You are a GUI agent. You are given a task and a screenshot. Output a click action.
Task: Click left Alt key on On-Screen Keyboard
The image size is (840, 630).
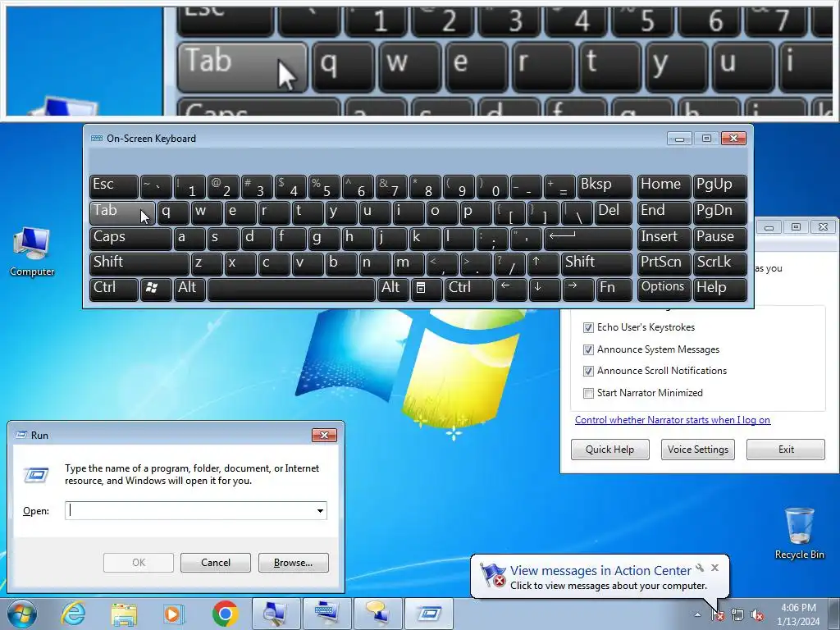point(189,290)
